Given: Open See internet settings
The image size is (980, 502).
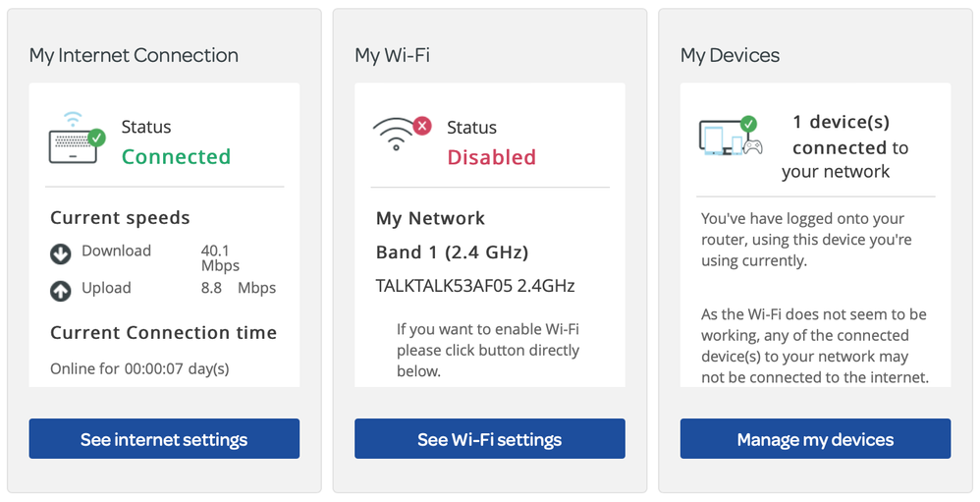Looking at the screenshot, I should 164,439.
